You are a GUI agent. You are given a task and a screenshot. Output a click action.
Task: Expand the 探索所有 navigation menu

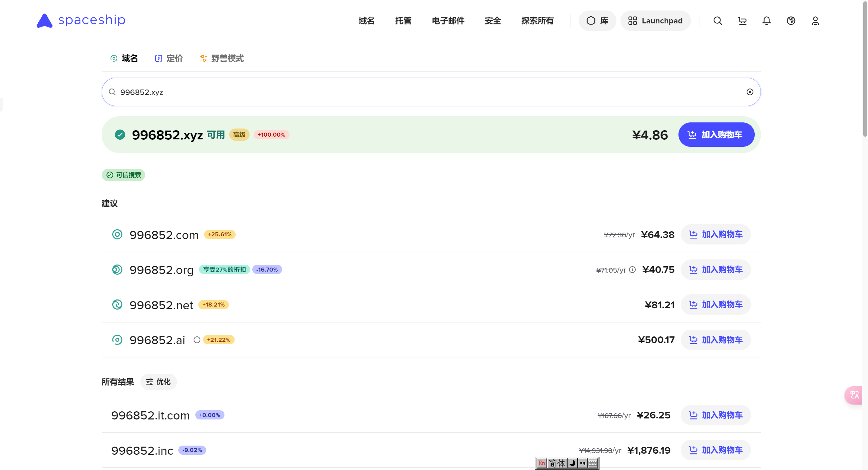pyautogui.click(x=537, y=21)
